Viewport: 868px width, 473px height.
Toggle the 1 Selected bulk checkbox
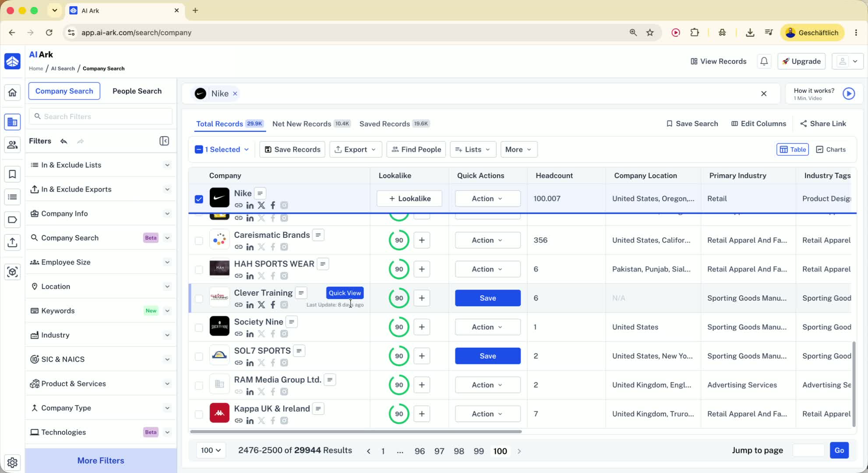(199, 149)
